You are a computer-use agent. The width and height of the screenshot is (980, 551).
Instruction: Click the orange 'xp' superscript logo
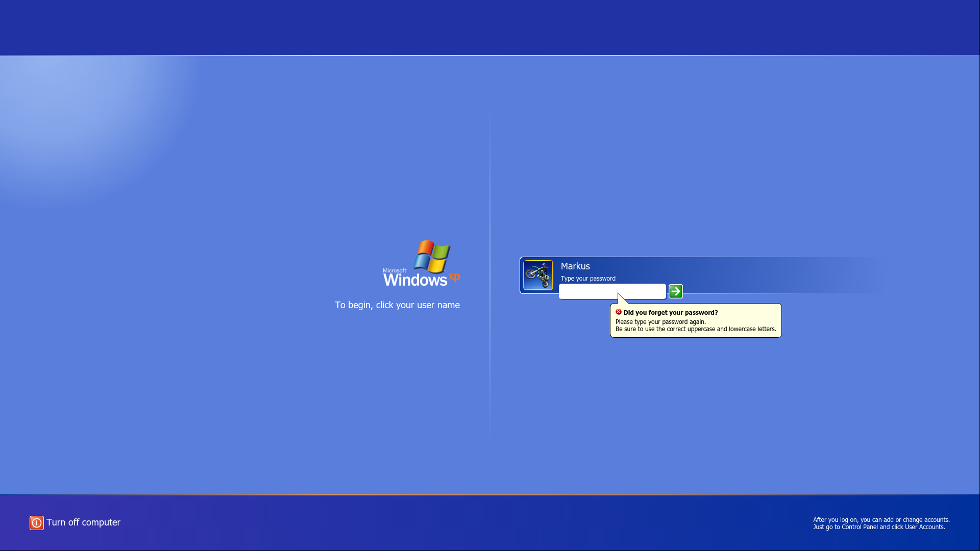click(x=454, y=277)
